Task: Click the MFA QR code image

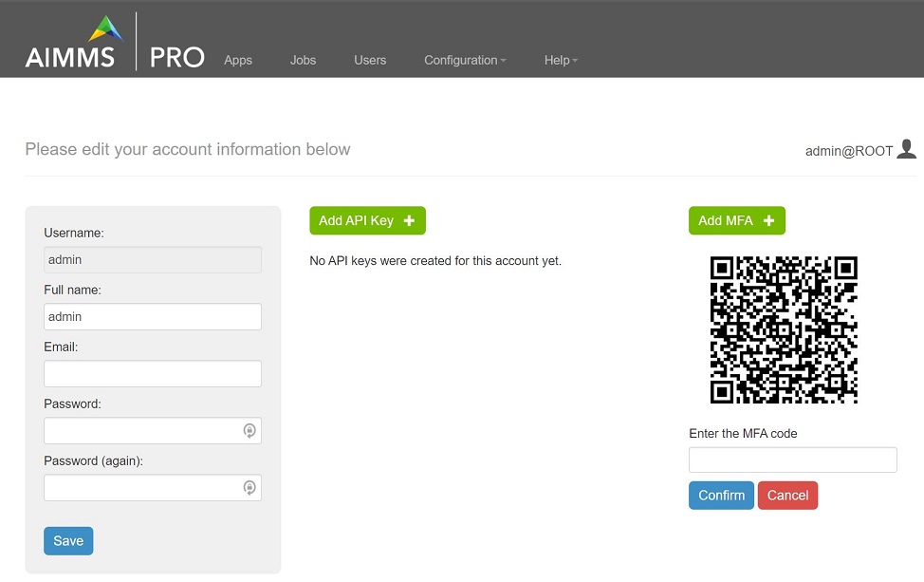Action: (x=784, y=329)
